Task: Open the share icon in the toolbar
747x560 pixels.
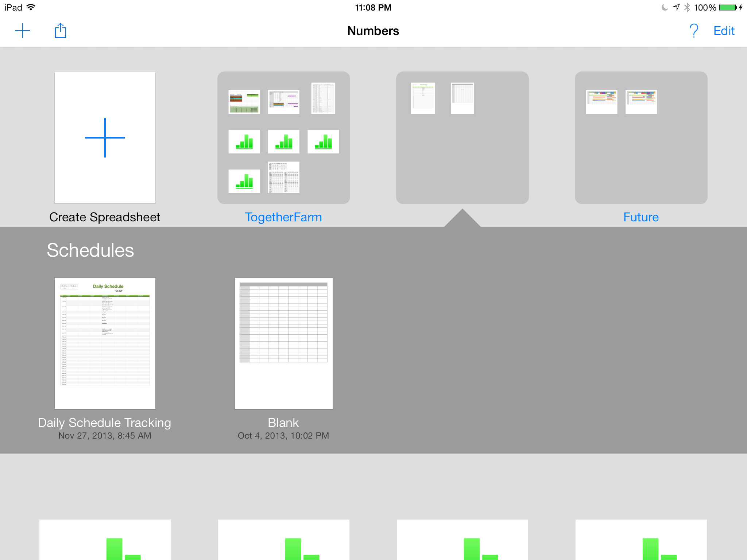Action: coord(61,30)
